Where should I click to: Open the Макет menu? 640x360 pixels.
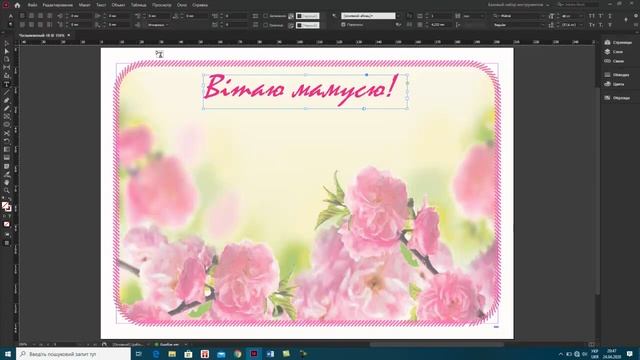coord(84,5)
